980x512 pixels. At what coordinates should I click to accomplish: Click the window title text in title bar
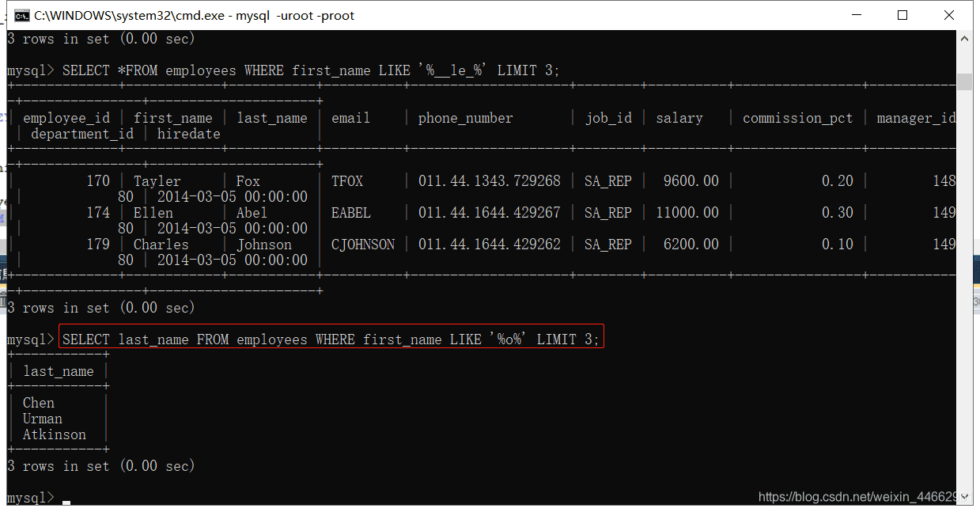194,15
